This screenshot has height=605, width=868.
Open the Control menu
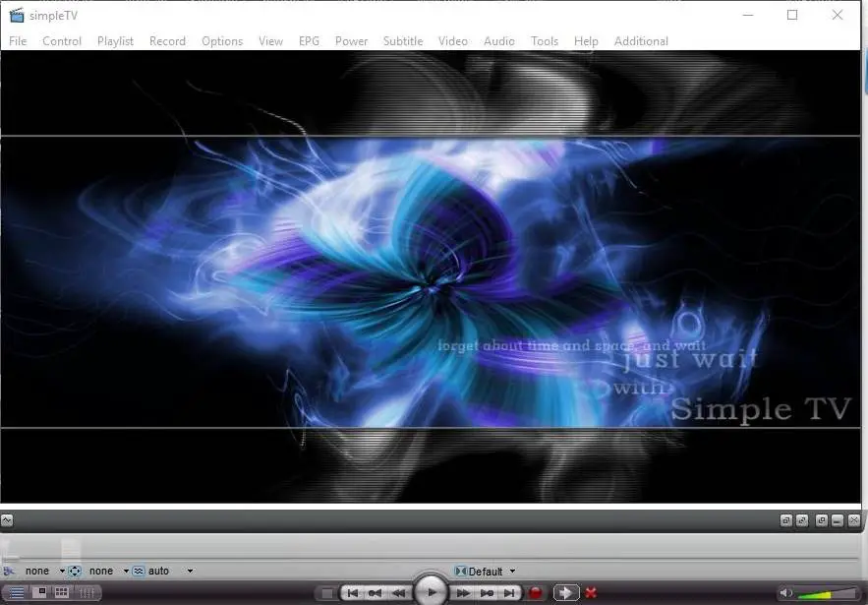(62, 41)
